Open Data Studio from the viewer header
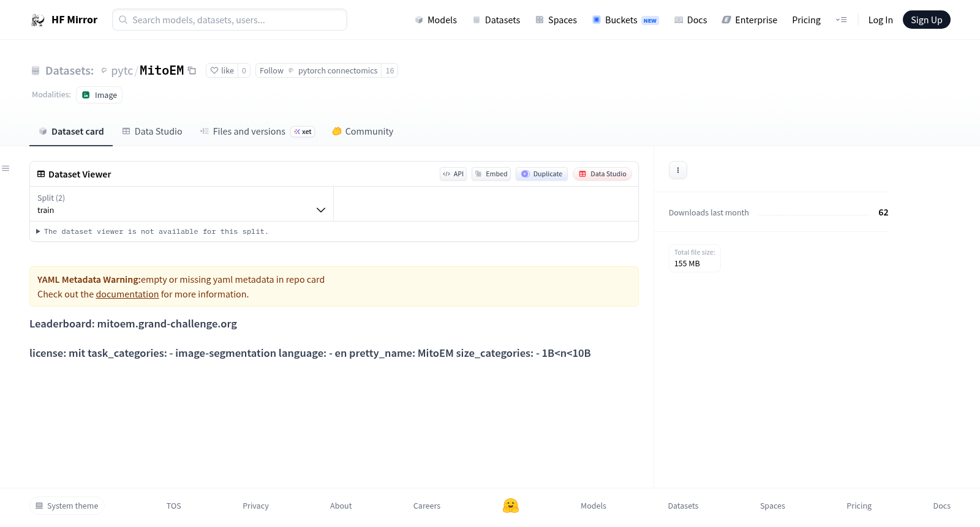The width and height of the screenshot is (980, 527). pyautogui.click(x=602, y=174)
